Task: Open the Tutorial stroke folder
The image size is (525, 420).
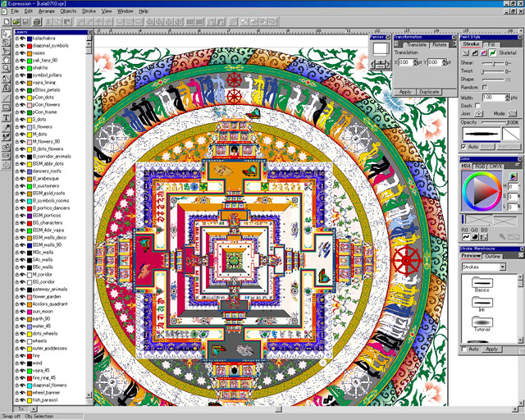Action: [482, 322]
